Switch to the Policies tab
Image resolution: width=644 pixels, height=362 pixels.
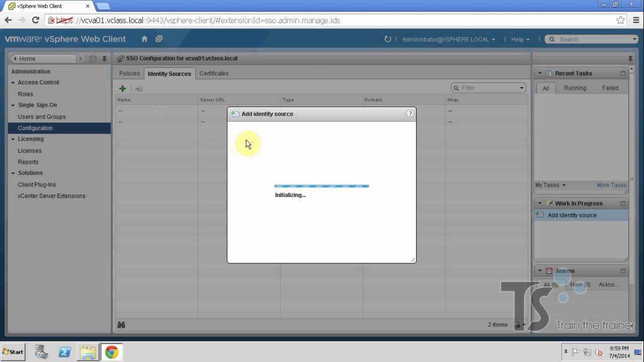(x=129, y=73)
